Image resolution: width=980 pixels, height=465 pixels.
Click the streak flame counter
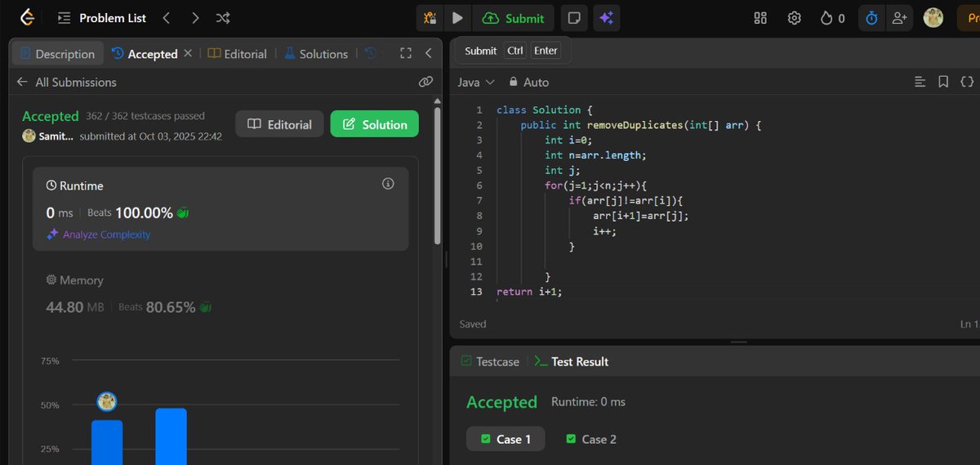point(832,18)
